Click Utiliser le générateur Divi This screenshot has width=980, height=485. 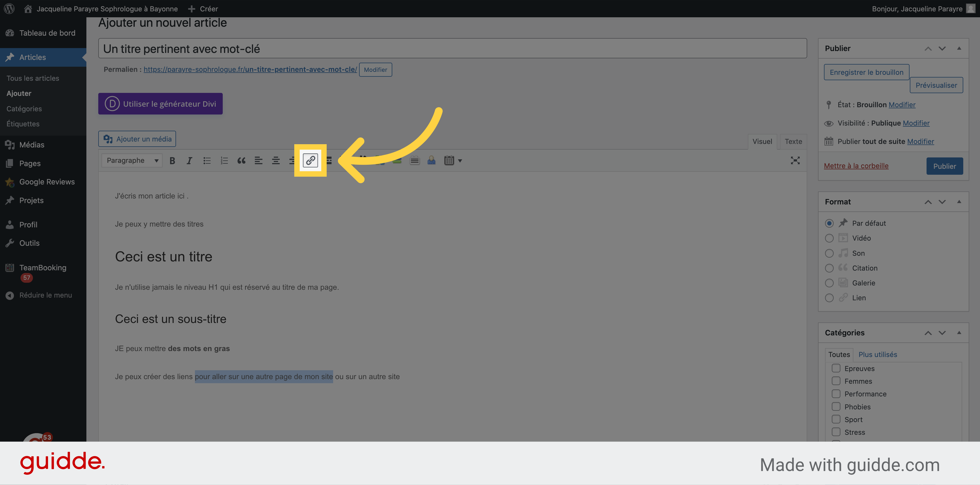160,104
